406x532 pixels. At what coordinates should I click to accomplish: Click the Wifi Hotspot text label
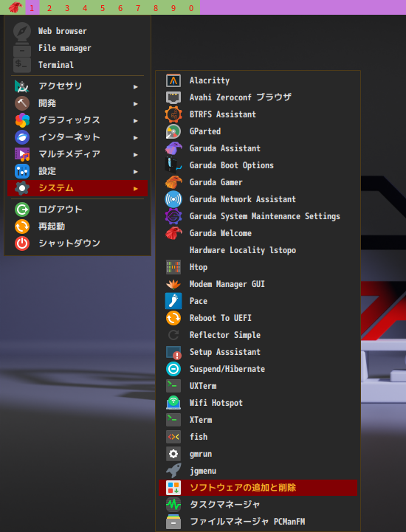pos(216,403)
